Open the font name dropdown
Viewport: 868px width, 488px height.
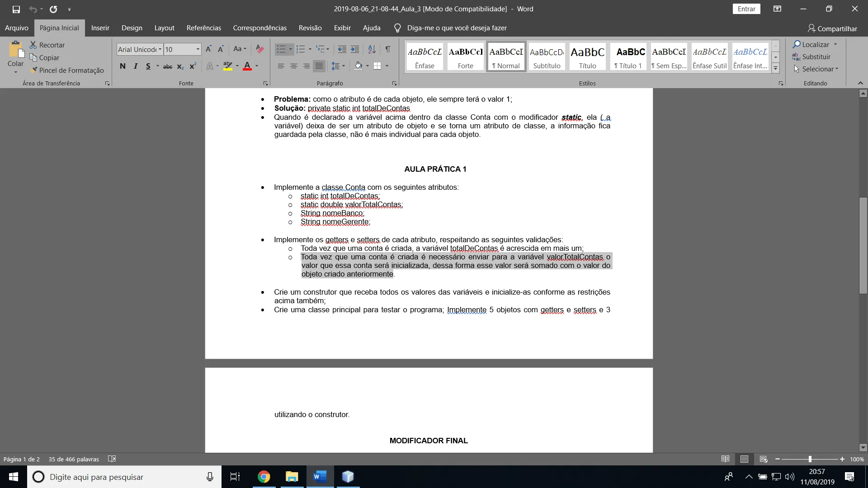(x=160, y=49)
